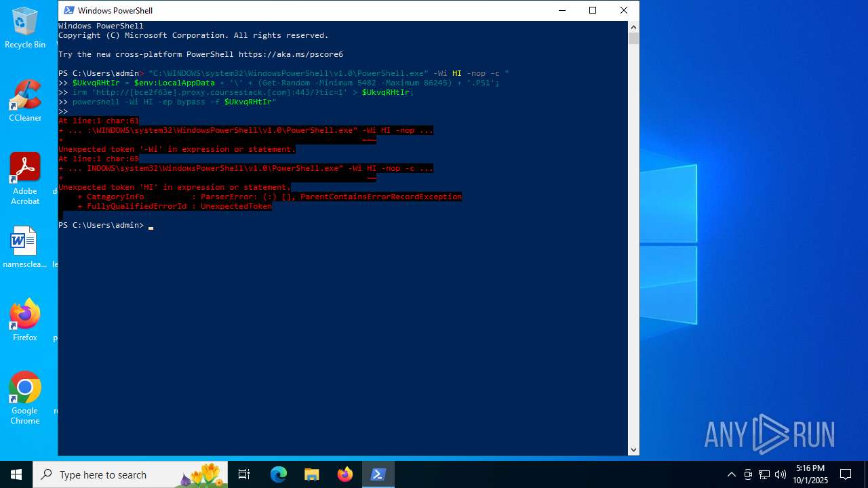Click the 'Windows PowerShell' title bar text
Image resolution: width=868 pixels, height=488 pixels.
click(x=115, y=10)
